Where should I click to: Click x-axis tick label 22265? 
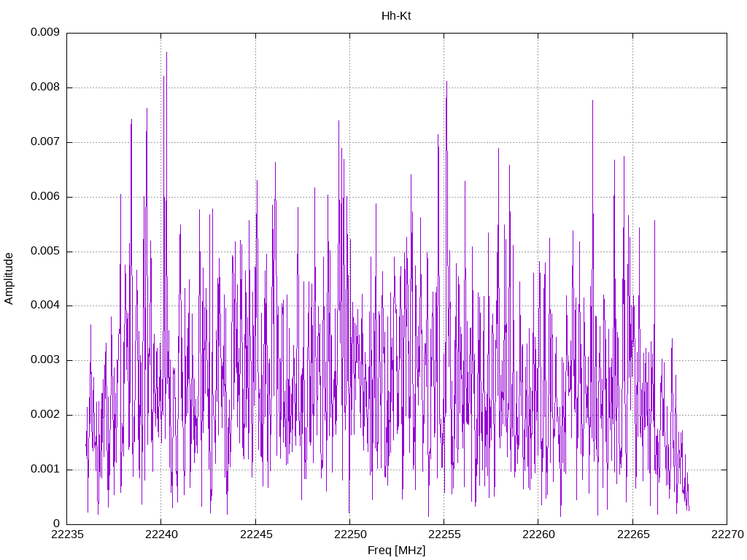633,534
